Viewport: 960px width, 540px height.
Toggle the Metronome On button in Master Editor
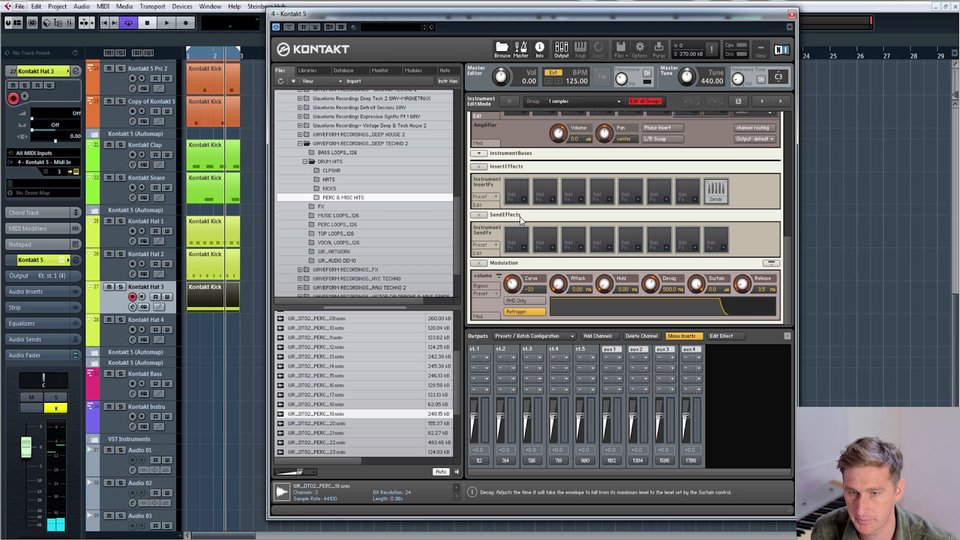(x=647, y=73)
